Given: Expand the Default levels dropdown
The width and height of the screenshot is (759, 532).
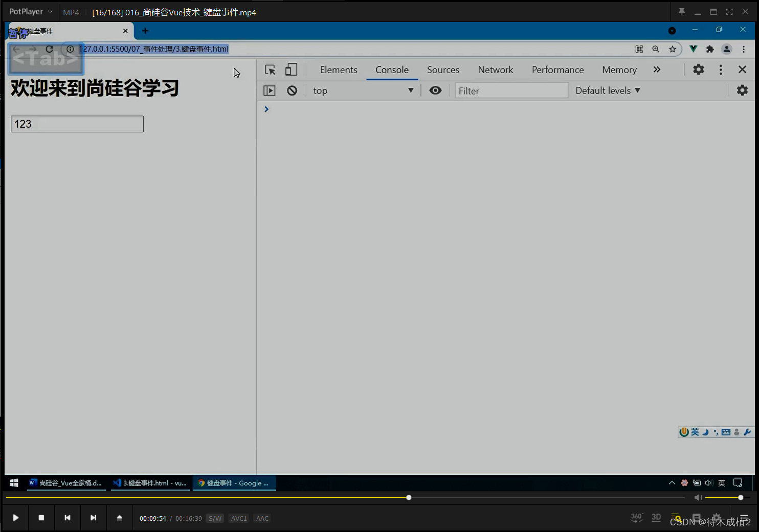Looking at the screenshot, I should (608, 90).
